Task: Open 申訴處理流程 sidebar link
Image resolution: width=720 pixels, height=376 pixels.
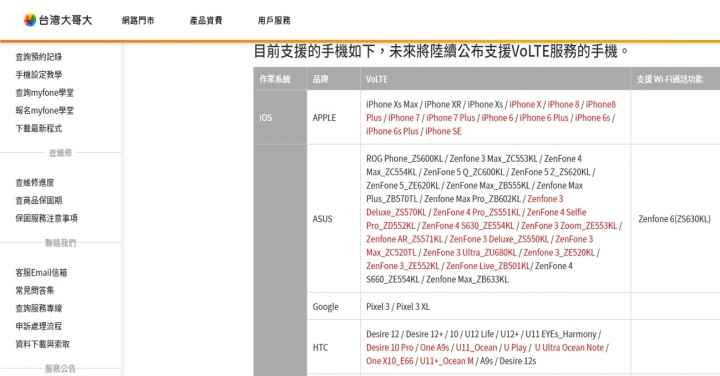Action: pyautogui.click(x=39, y=326)
